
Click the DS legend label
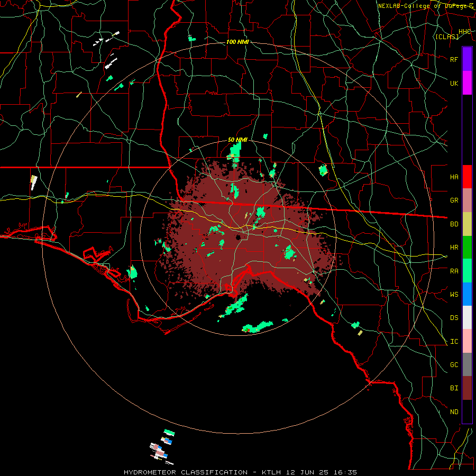[454, 318]
